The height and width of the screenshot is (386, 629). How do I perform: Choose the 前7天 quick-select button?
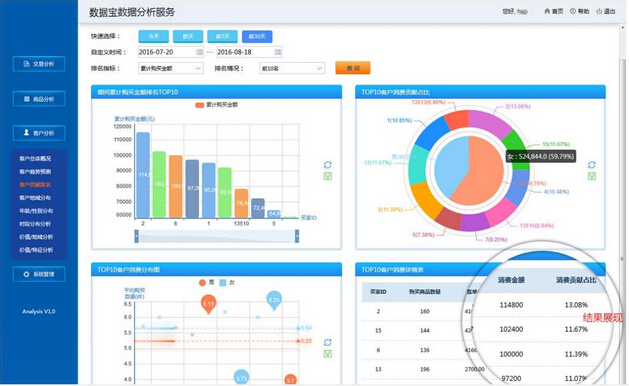(222, 37)
